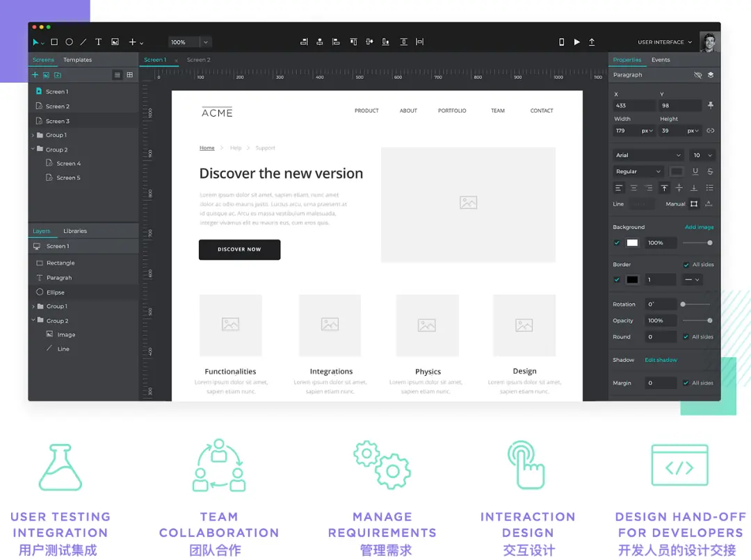Select the Rectangle shape tool
This screenshot has width=751, height=560.
point(54,42)
